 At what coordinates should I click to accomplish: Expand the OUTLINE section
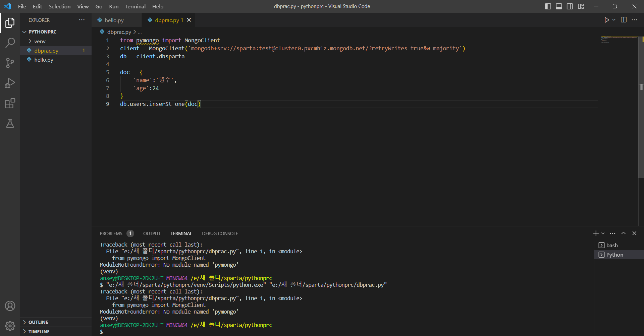click(x=56, y=322)
